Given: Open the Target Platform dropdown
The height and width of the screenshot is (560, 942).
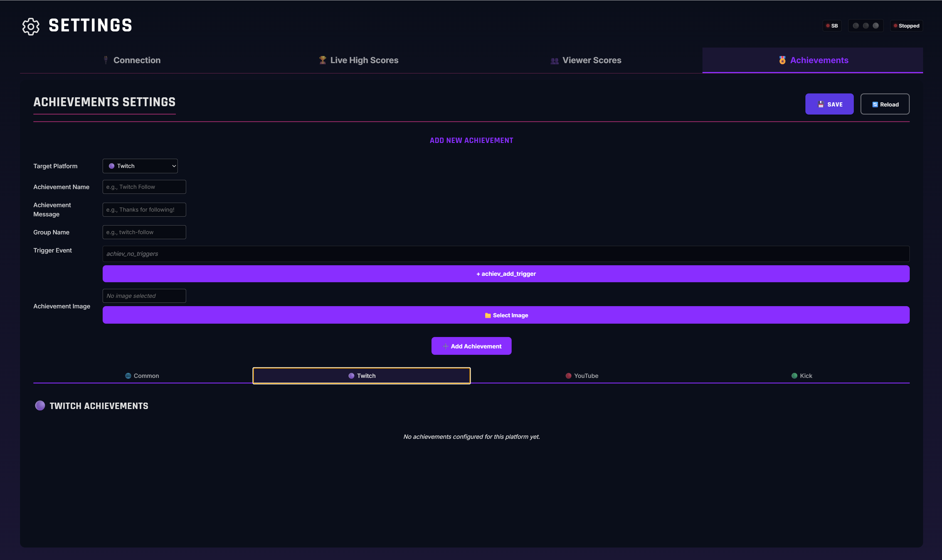Looking at the screenshot, I should (140, 166).
